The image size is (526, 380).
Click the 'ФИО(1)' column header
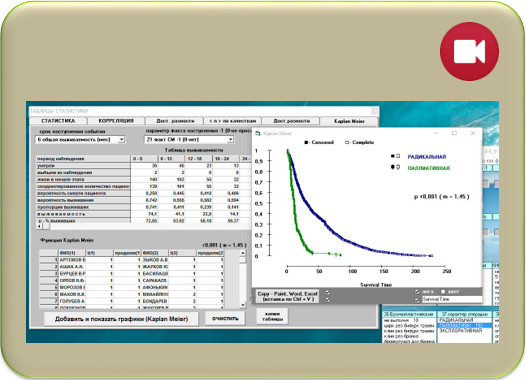tap(72, 253)
